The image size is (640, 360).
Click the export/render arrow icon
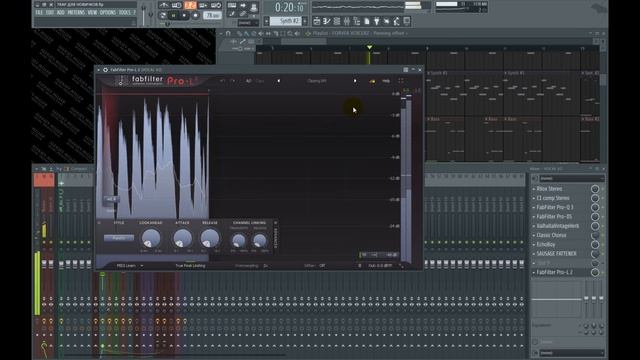click(243, 5)
